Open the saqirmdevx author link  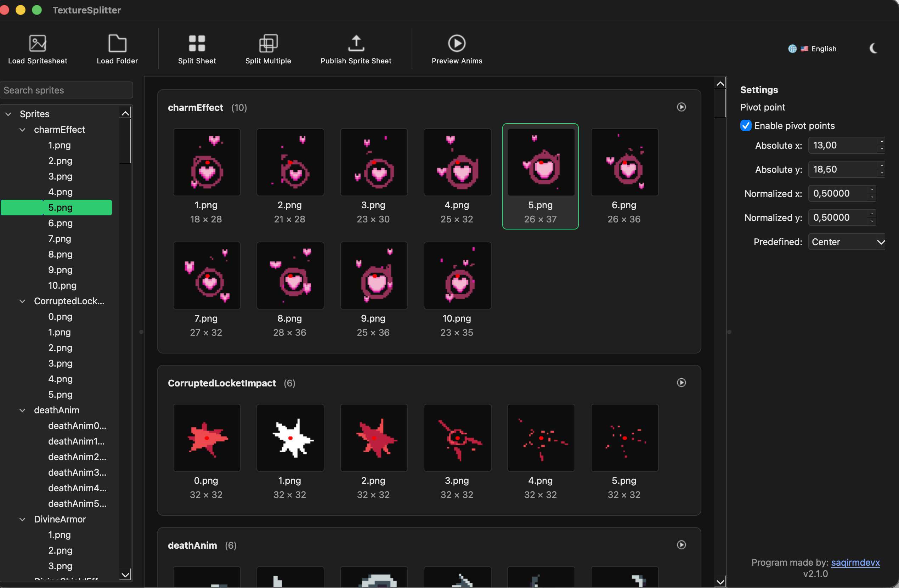tap(855, 562)
